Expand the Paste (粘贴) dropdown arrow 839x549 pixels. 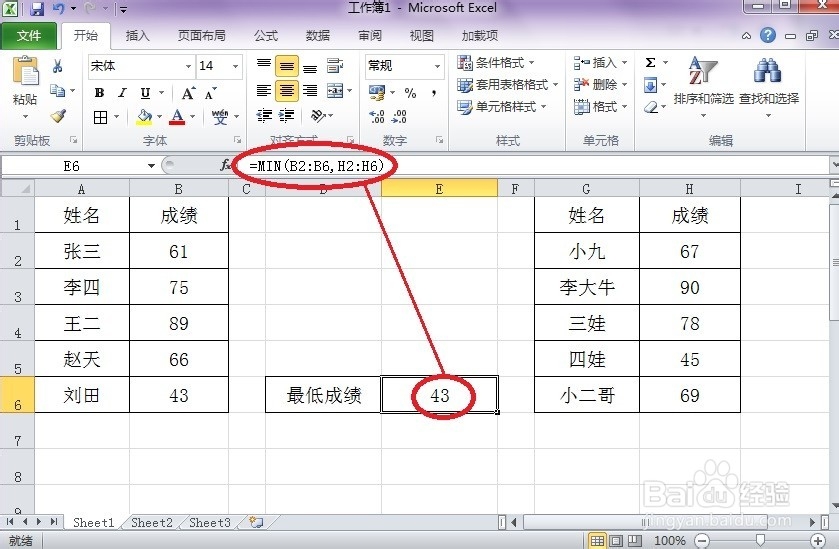pos(25,116)
